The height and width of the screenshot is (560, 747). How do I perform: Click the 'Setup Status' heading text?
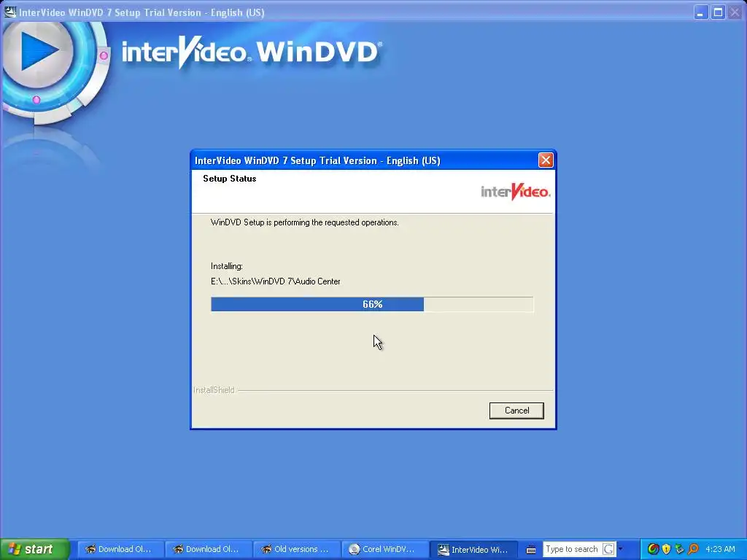pos(230,179)
